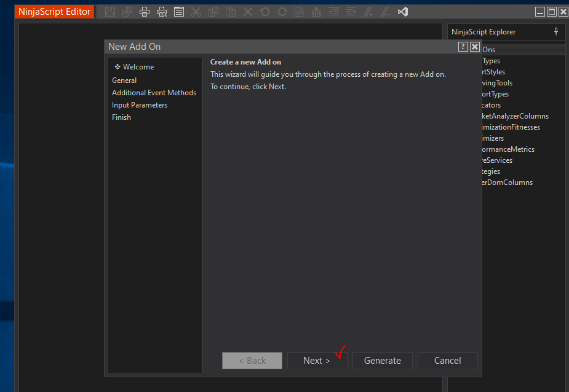Click the Next button

[317, 361]
